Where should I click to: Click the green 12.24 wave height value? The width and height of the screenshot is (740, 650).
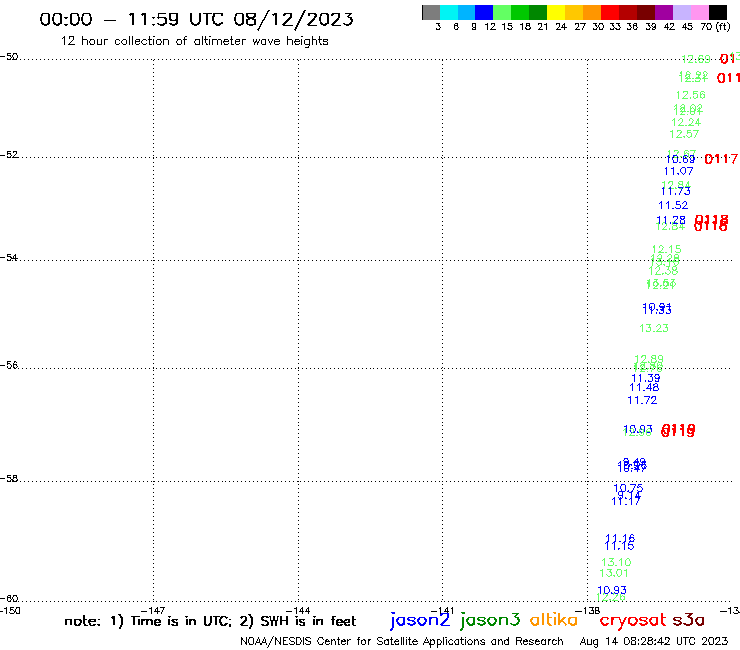click(x=686, y=122)
